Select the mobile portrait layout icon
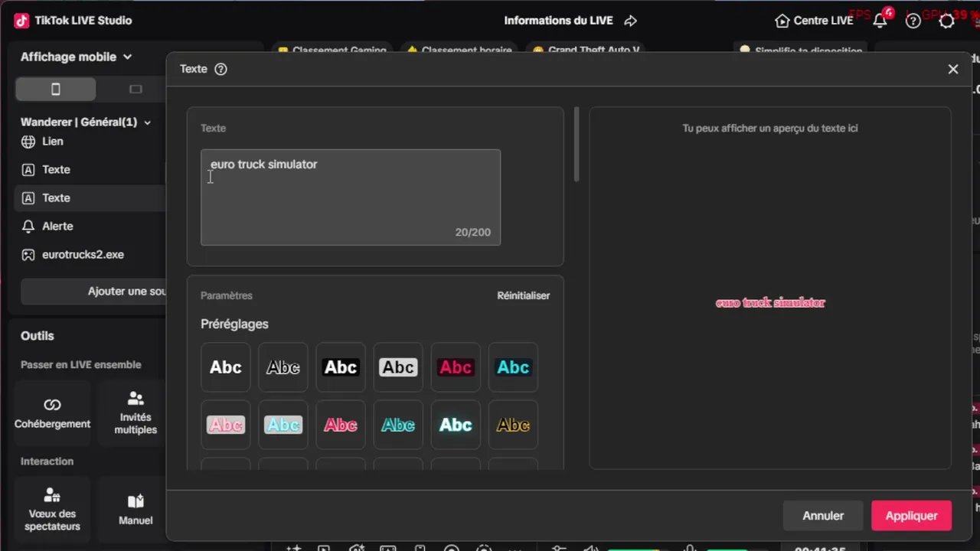980x551 pixels. click(x=56, y=90)
